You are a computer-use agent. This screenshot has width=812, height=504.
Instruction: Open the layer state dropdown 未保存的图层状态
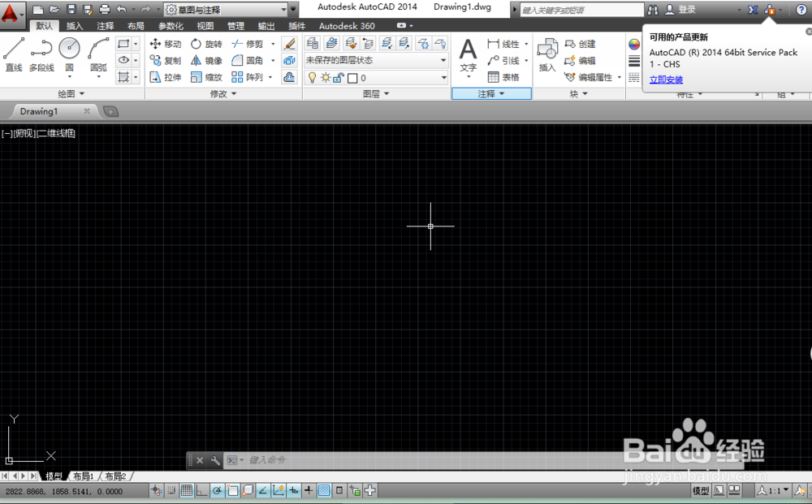coord(376,61)
